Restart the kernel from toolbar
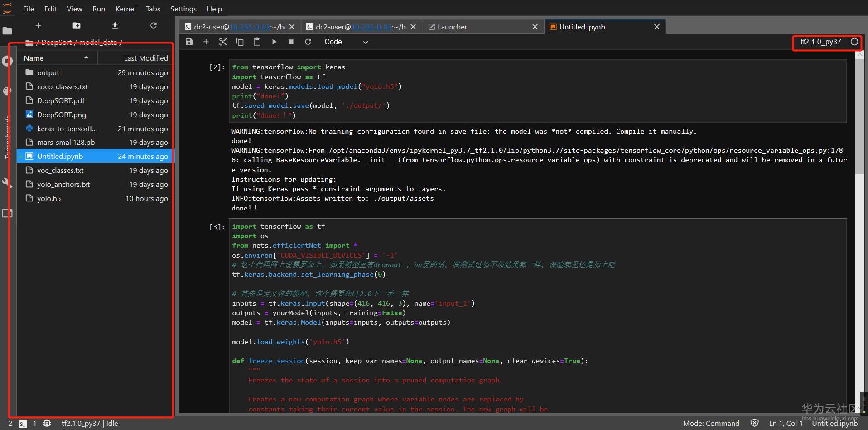Viewport: 868px width, 430px height. (x=308, y=42)
